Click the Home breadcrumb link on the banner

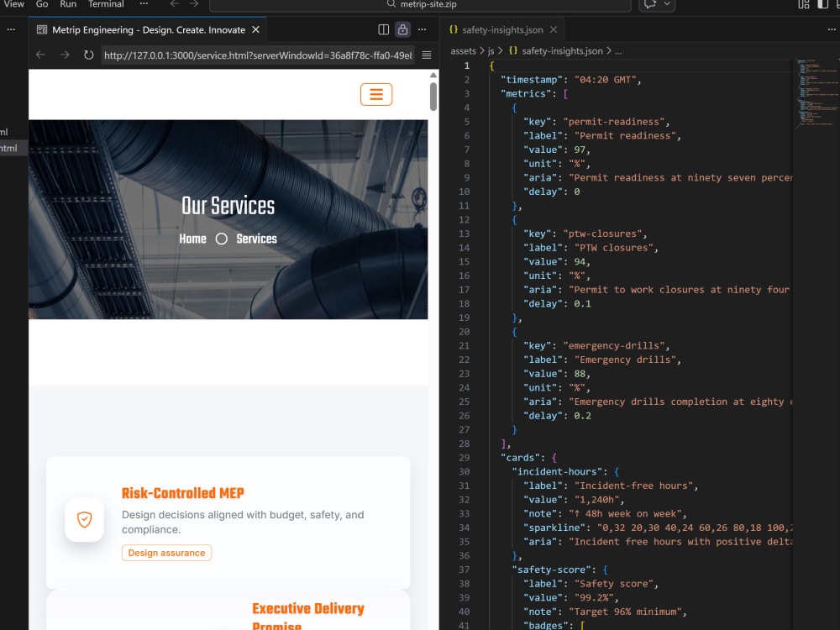point(193,239)
